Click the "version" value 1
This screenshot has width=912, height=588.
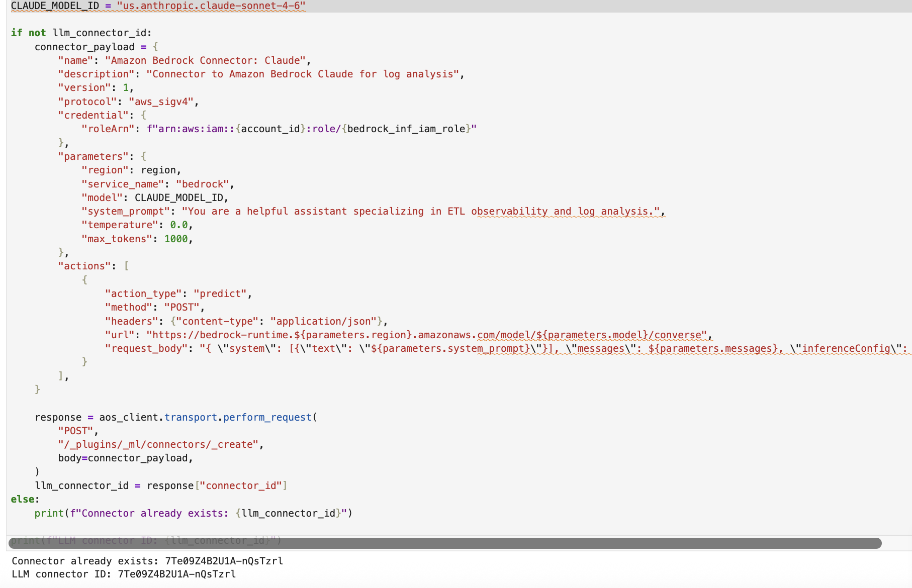(126, 87)
